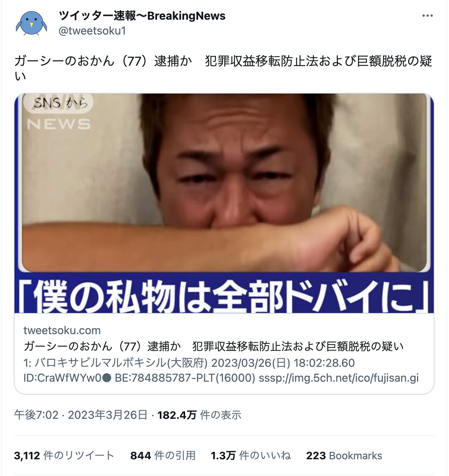Show the 1.3万 件のいいね likes list

pos(251,456)
